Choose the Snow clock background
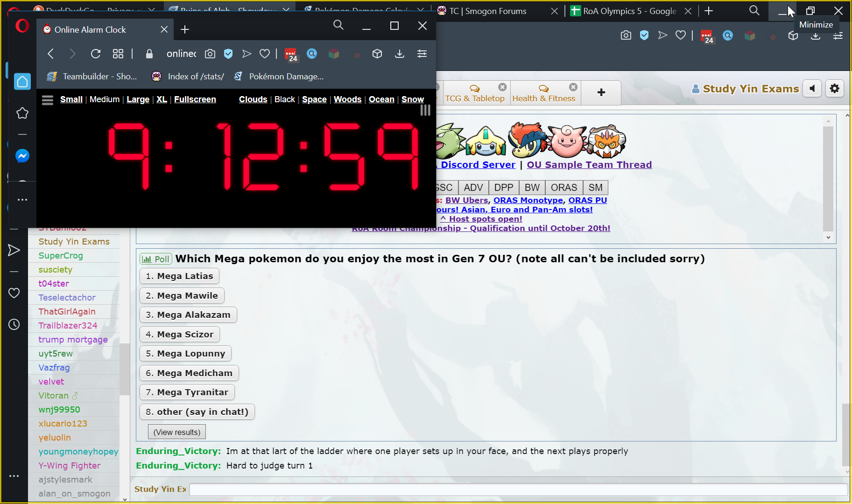Screen dimensions: 852x504 (x=413, y=99)
